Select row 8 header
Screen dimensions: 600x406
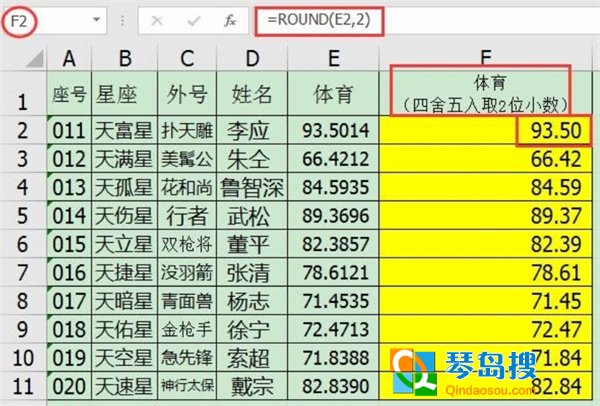click(23, 301)
